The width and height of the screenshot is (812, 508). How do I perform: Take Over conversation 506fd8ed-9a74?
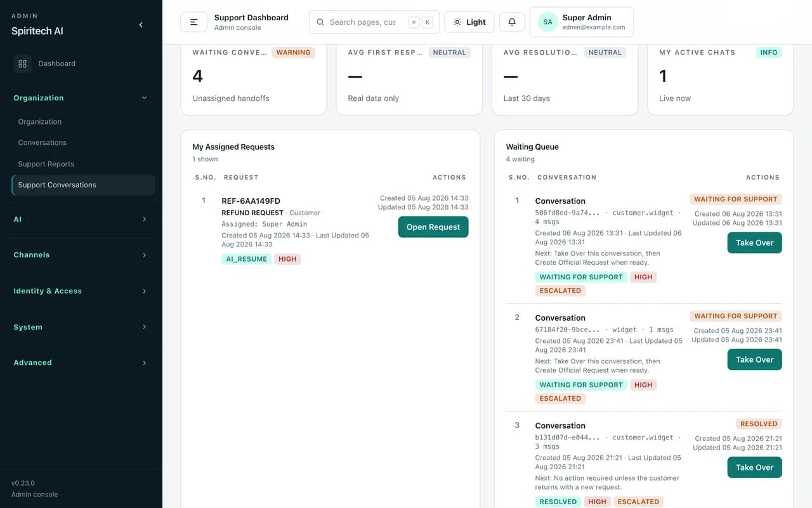[x=754, y=243]
